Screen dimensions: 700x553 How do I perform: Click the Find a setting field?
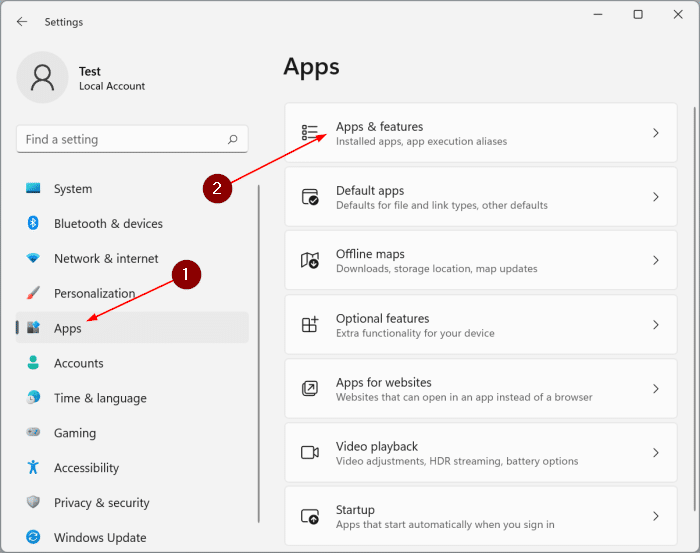(132, 139)
